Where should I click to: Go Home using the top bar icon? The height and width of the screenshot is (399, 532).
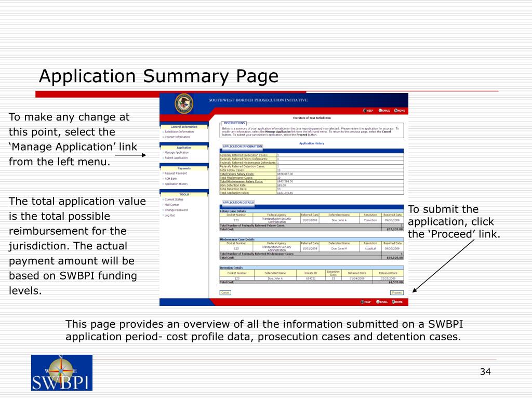click(x=400, y=111)
